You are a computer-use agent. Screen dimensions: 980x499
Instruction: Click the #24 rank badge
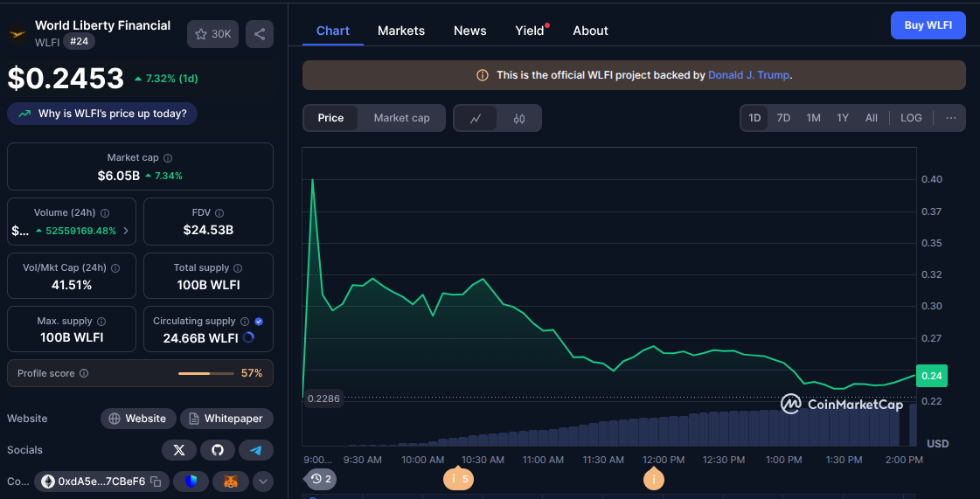79,42
